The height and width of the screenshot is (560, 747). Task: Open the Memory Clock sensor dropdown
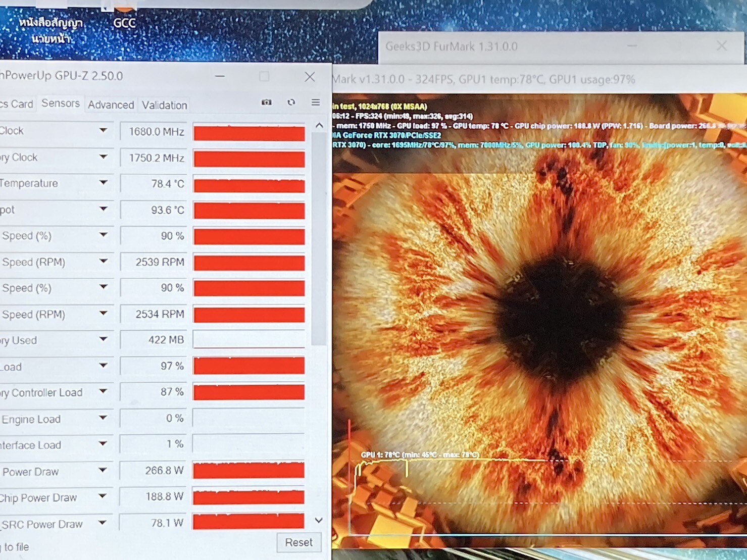tap(103, 157)
